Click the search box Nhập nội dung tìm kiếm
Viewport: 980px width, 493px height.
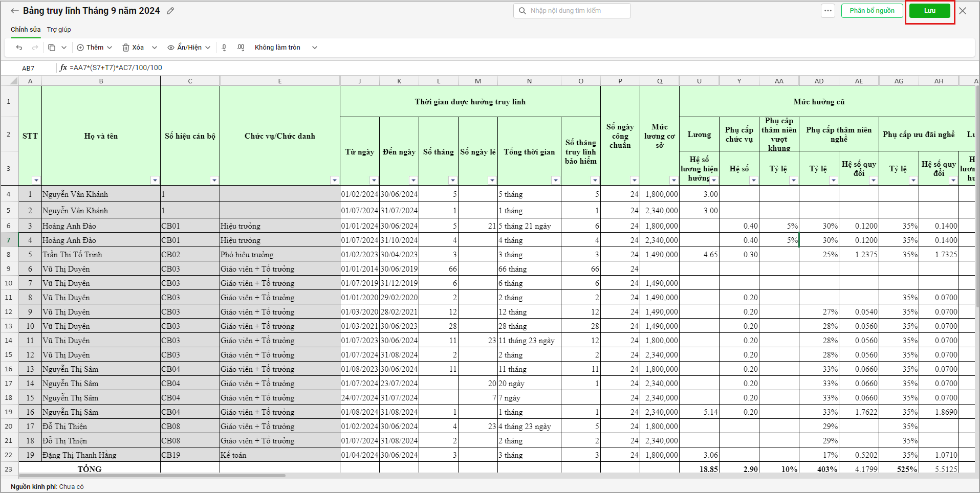coord(572,11)
